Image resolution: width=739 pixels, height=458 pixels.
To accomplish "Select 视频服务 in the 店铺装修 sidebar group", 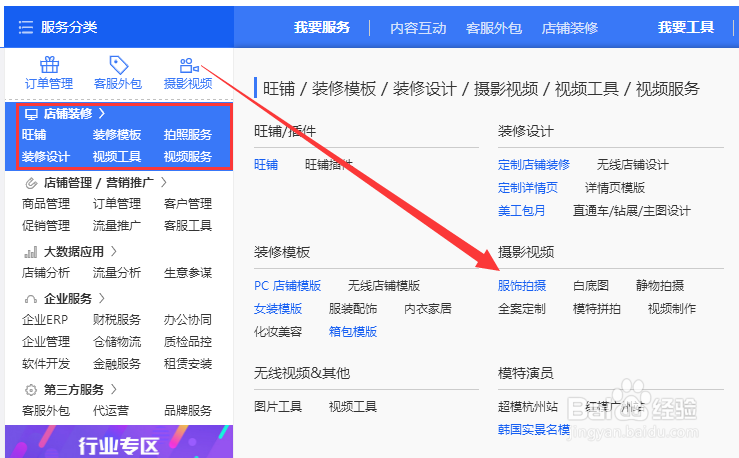I will click(x=188, y=156).
